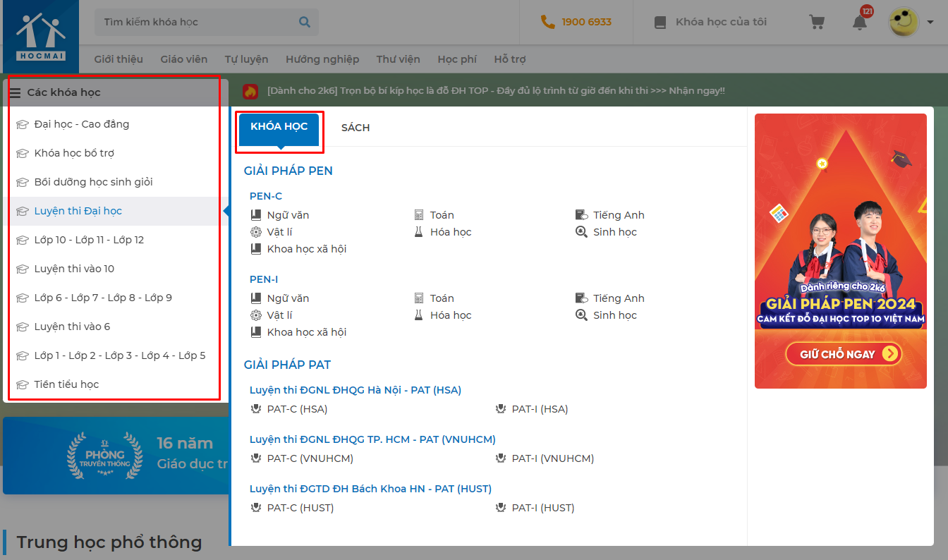Open PAT-C (VNUHCM) course text
This screenshot has width=948, height=560.
[x=310, y=458]
